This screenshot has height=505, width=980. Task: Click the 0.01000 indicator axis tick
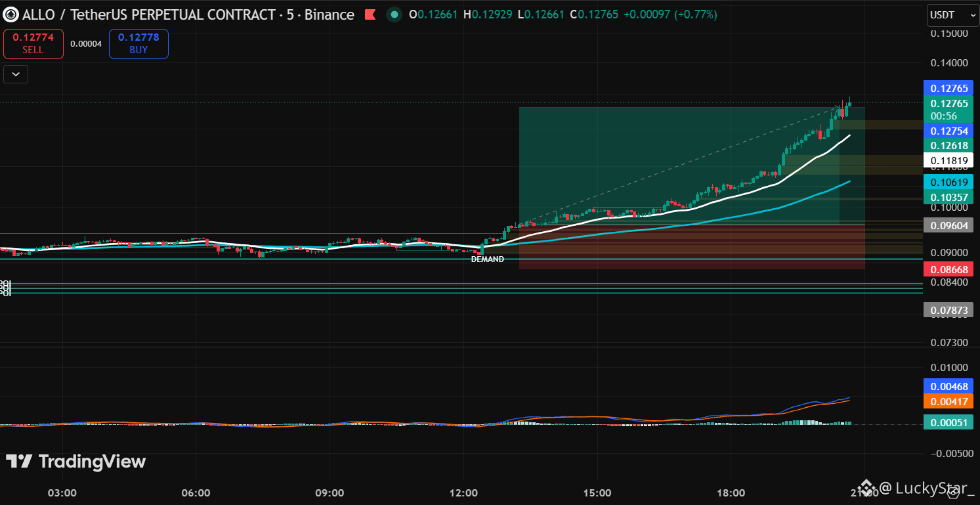(949, 367)
